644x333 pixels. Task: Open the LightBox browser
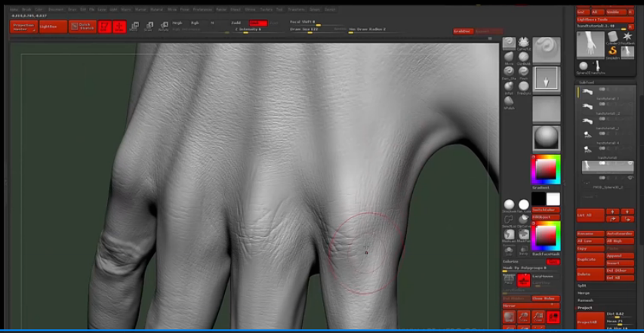[x=53, y=26]
